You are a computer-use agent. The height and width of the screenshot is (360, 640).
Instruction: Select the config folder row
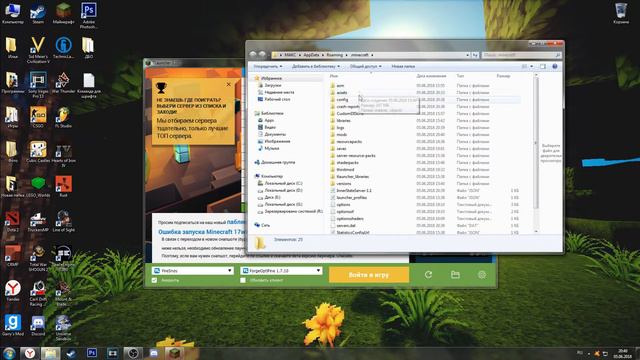pyautogui.click(x=424, y=99)
